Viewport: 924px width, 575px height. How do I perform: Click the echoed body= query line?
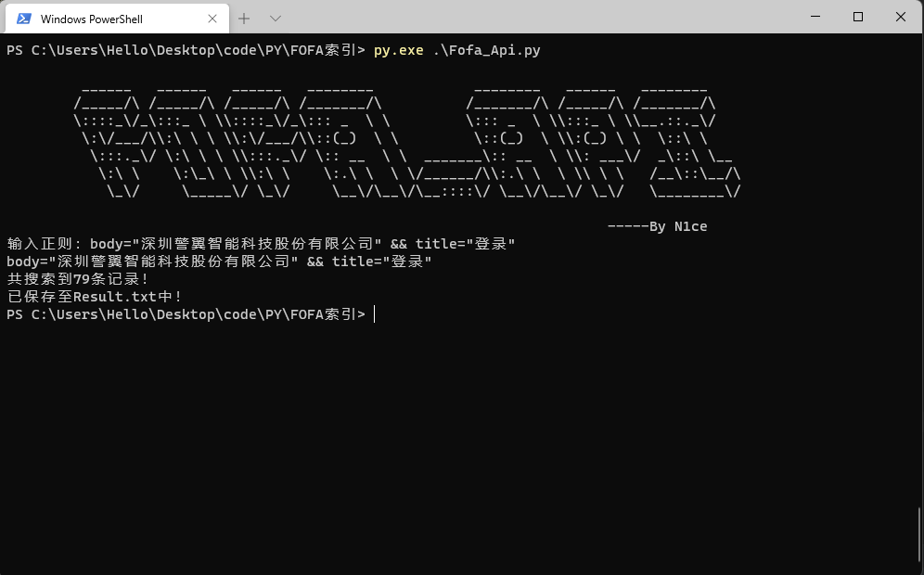tap(219, 262)
